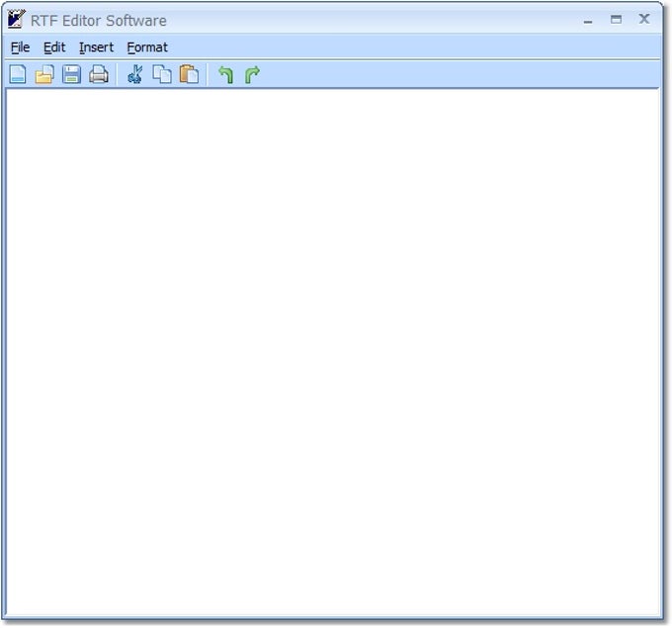The image size is (672, 628).
Task: Close the RTF Editor Software window
Action: pyautogui.click(x=644, y=19)
